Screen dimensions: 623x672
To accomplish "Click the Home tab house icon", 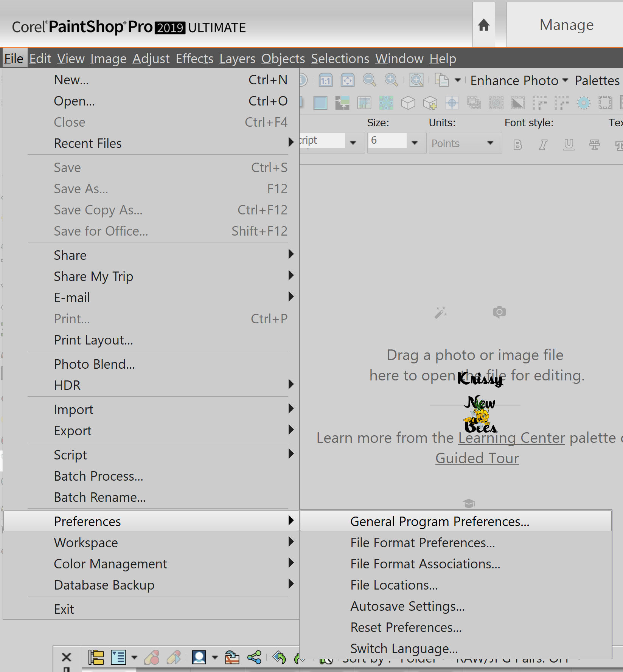I will pyautogui.click(x=483, y=25).
